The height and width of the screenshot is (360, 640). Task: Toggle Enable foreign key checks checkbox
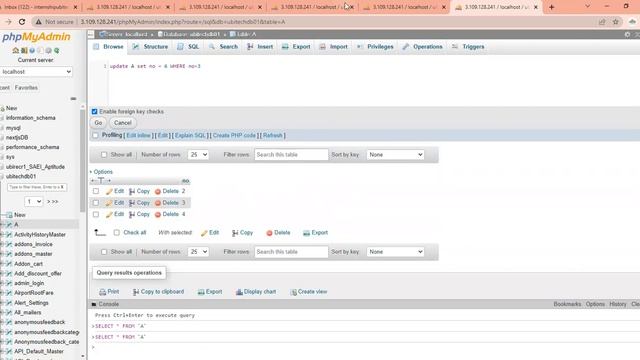tap(95, 111)
